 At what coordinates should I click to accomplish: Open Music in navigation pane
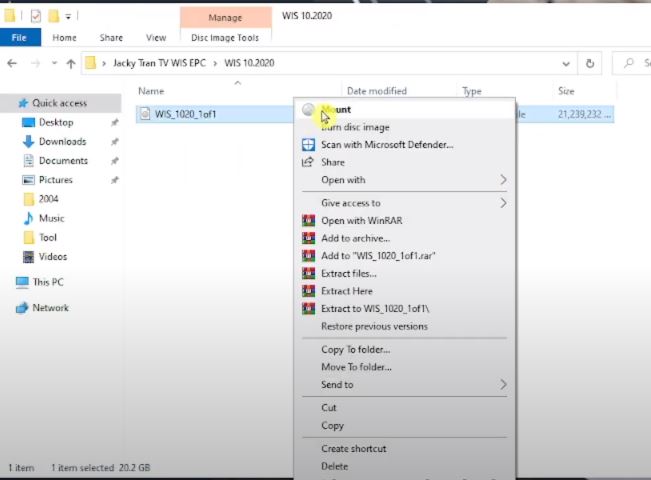click(x=51, y=218)
